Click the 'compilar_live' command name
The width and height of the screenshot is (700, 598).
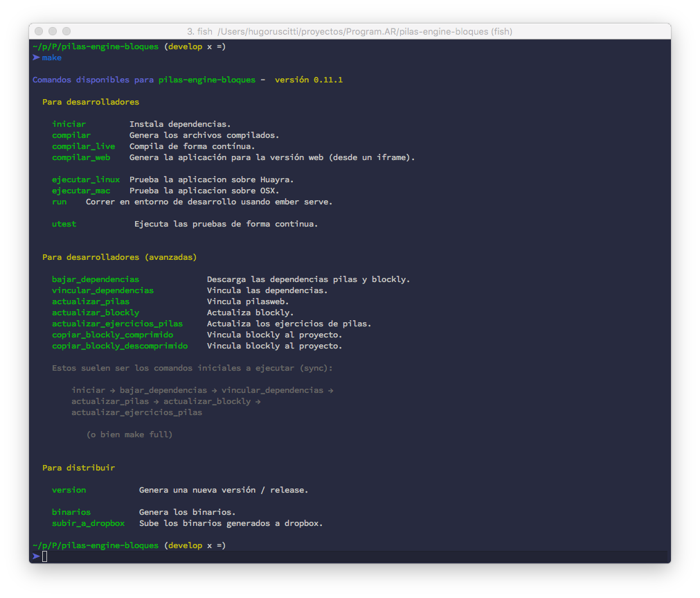[x=83, y=146]
